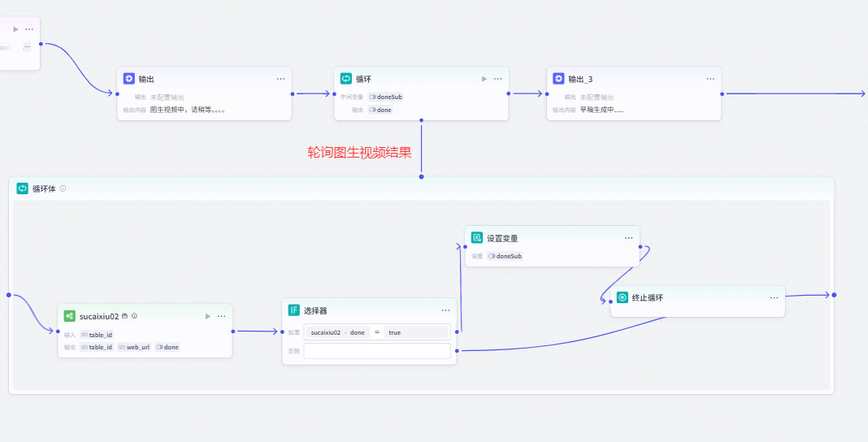Click the 设置变量 right output port
This screenshot has height=442, width=868.
tap(640, 247)
